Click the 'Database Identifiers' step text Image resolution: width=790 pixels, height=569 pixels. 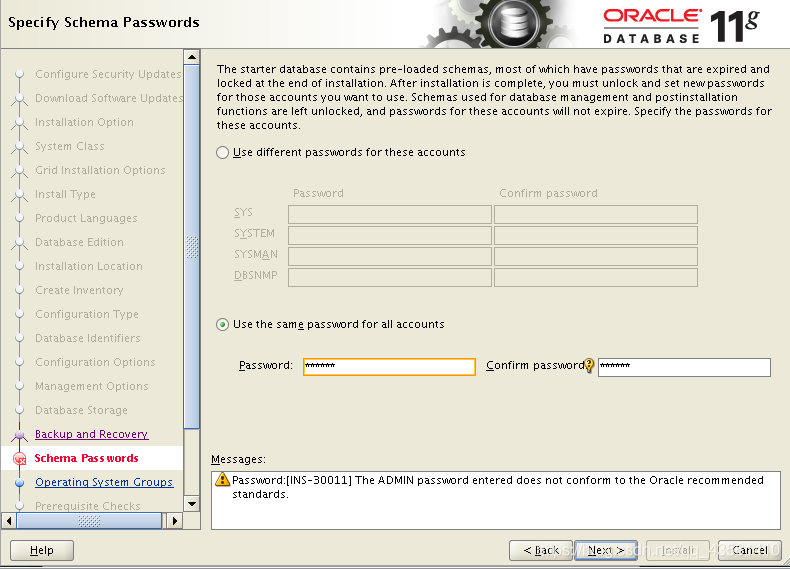(x=88, y=338)
